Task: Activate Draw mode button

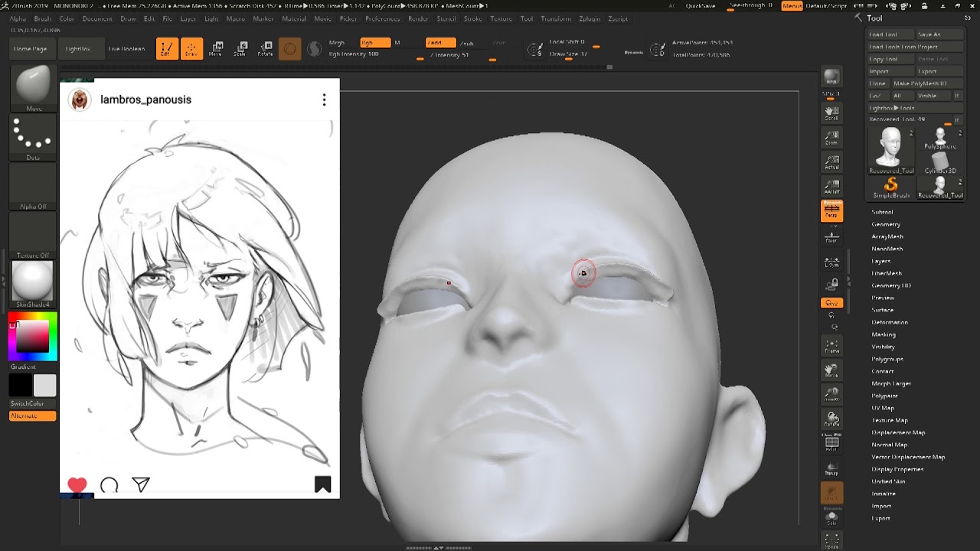Action: tap(191, 49)
